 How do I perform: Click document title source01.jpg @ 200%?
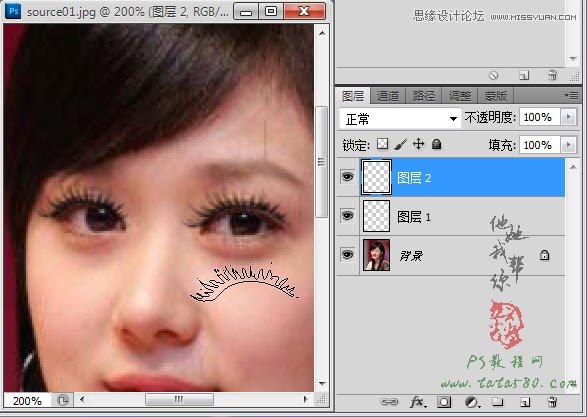[85, 12]
